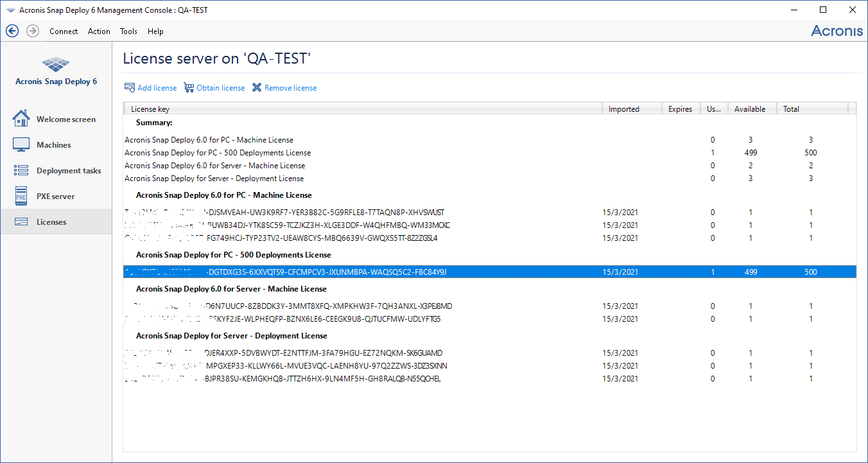
Task: Click the Machines monitor icon
Action: click(21, 144)
